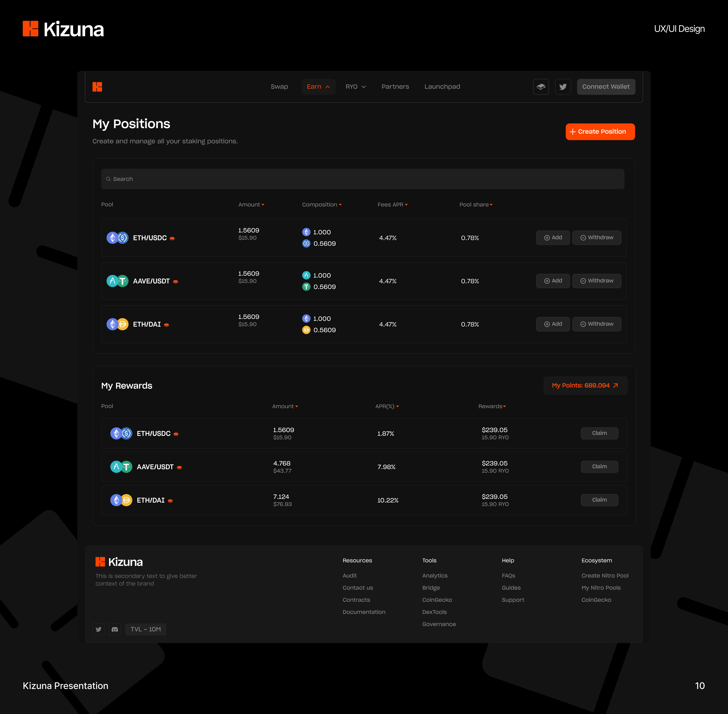Open Twitter icon in top navbar
The height and width of the screenshot is (714, 728).
point(563,87)
